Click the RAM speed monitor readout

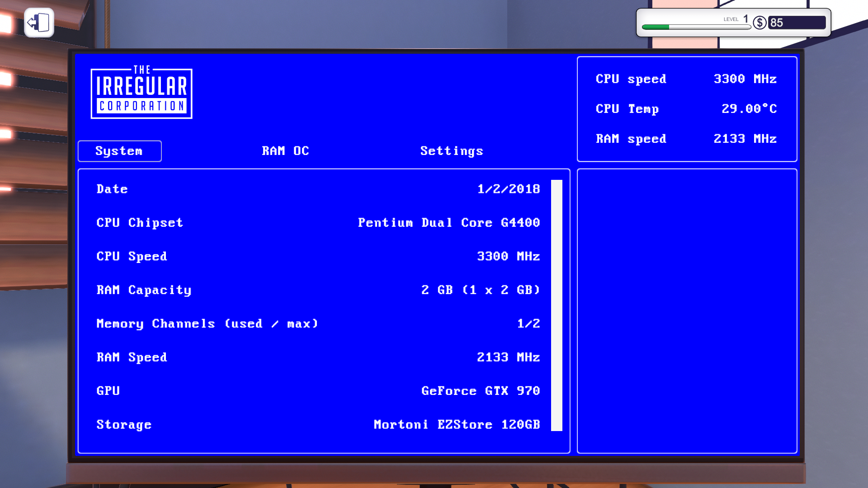686,139
